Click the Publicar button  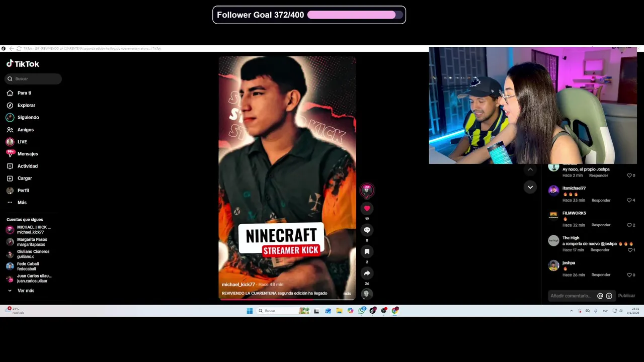tap(626, 296)
